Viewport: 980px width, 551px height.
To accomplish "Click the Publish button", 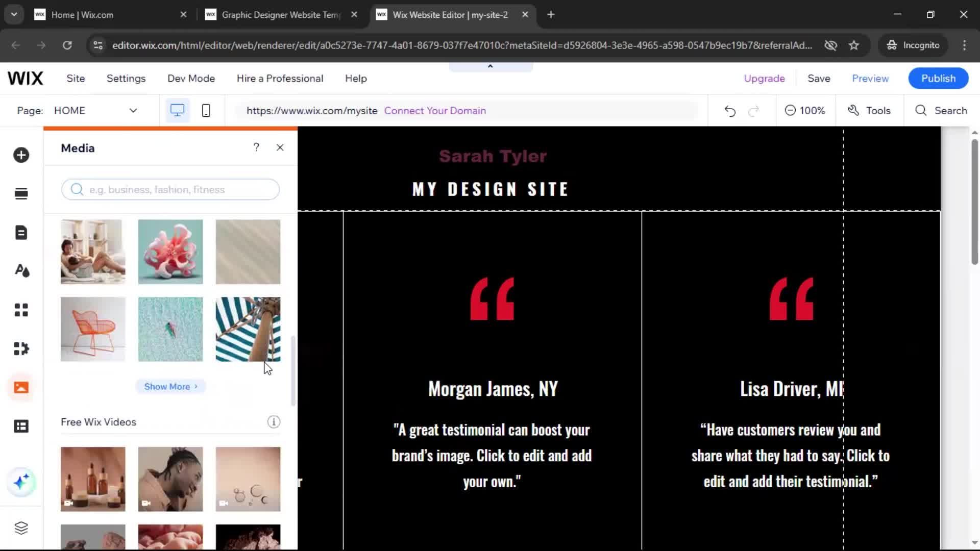I will (x=938, y=79).
